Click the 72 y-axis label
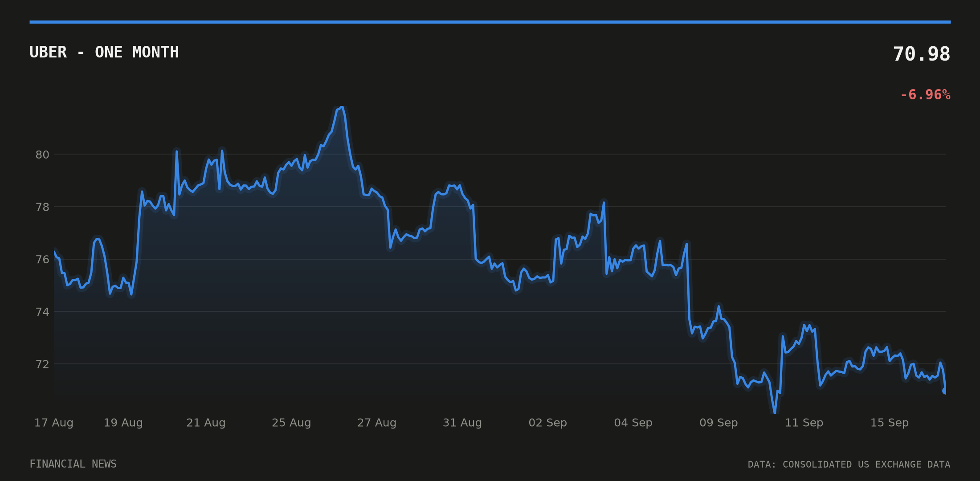The image size is (980, 481). point(42,364)
